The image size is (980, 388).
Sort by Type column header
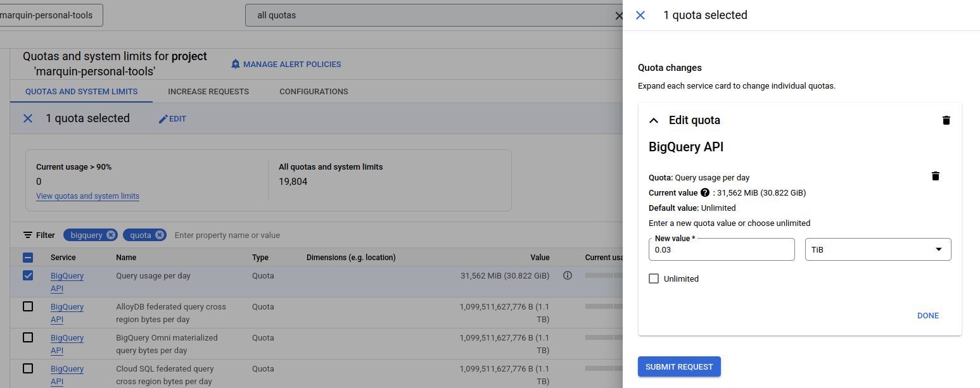pyautogui.click(x=260, y=258)
